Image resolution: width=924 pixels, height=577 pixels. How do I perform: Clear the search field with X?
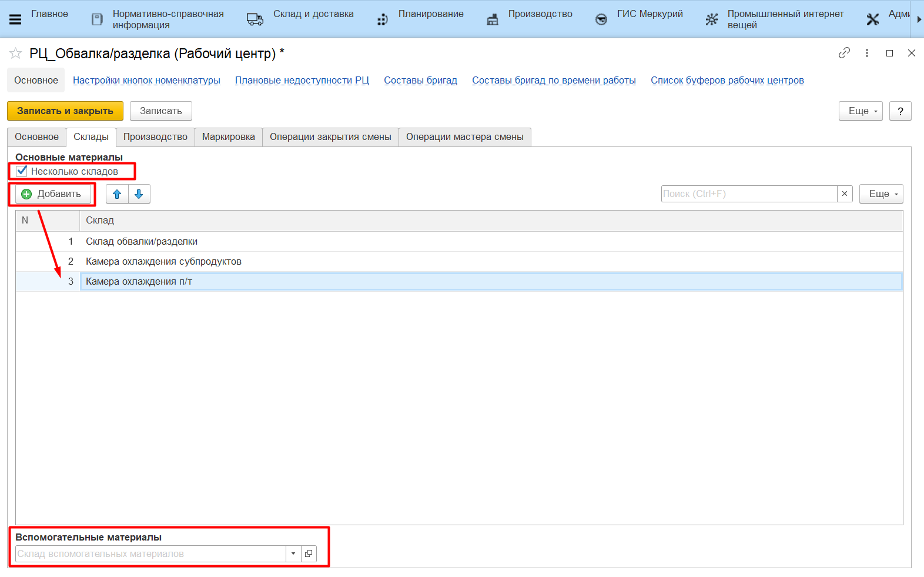click(845, 194)
